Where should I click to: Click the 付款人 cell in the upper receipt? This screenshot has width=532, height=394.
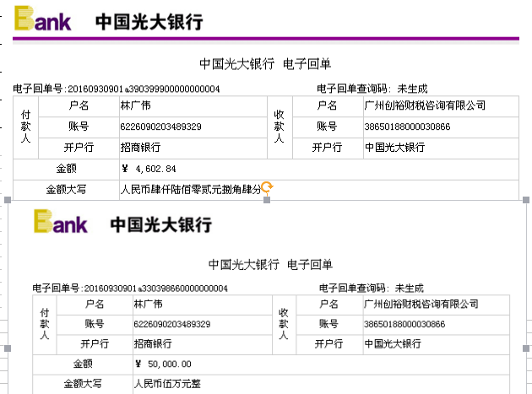pos(26,127)
